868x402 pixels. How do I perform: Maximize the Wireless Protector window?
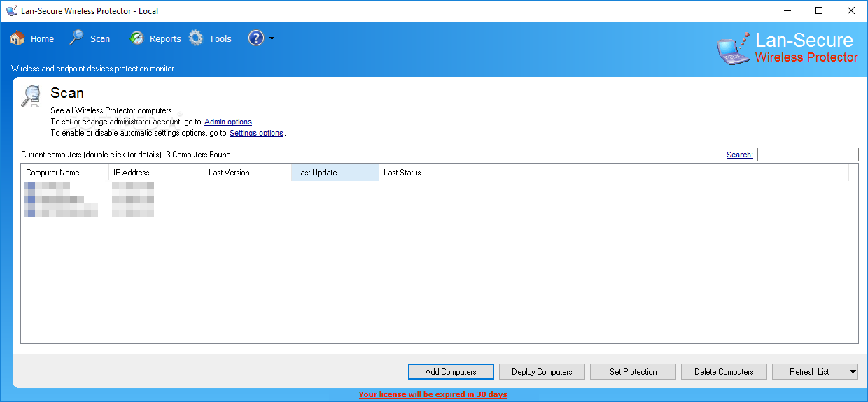tap(819, 10)
